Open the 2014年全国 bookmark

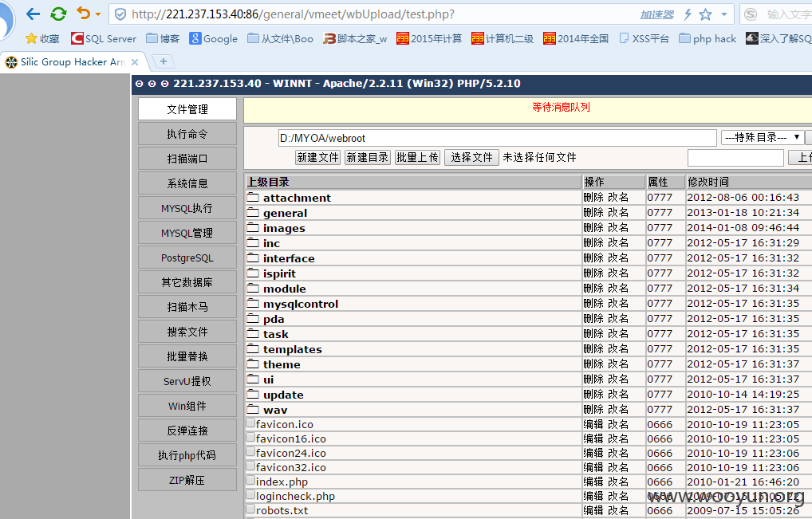pyautogui.click(x=576, y=38)
